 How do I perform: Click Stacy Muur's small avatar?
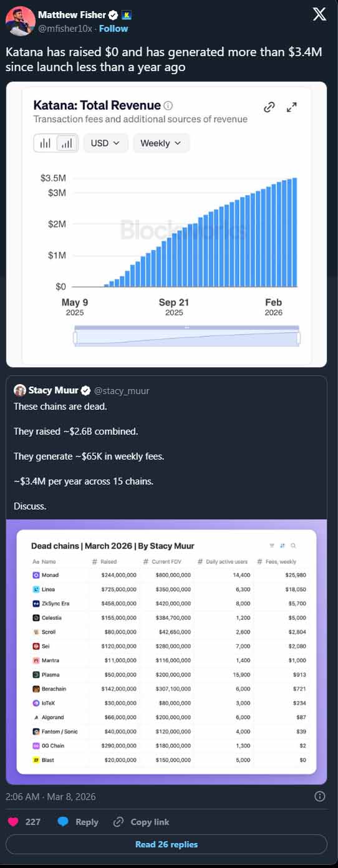(19, 390)
